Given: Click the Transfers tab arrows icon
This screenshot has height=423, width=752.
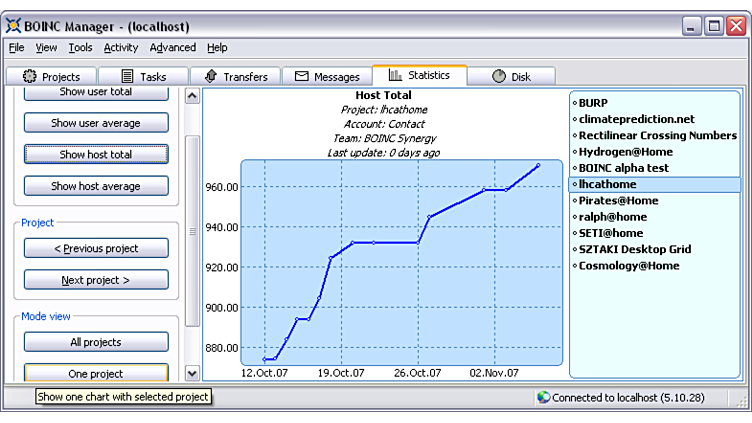Looking at the screenshot, I should click(210, 77).
